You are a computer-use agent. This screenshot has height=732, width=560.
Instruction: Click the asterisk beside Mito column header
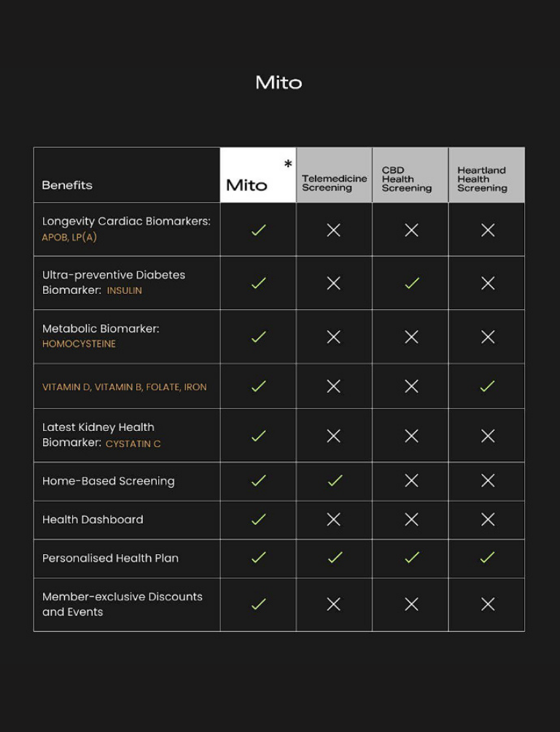tap(288, 165)
